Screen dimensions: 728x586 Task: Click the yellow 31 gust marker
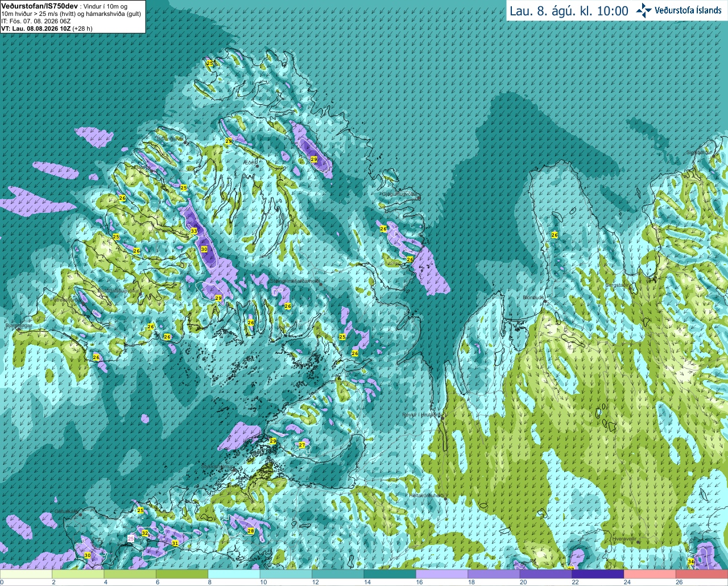tap(175, 543)
